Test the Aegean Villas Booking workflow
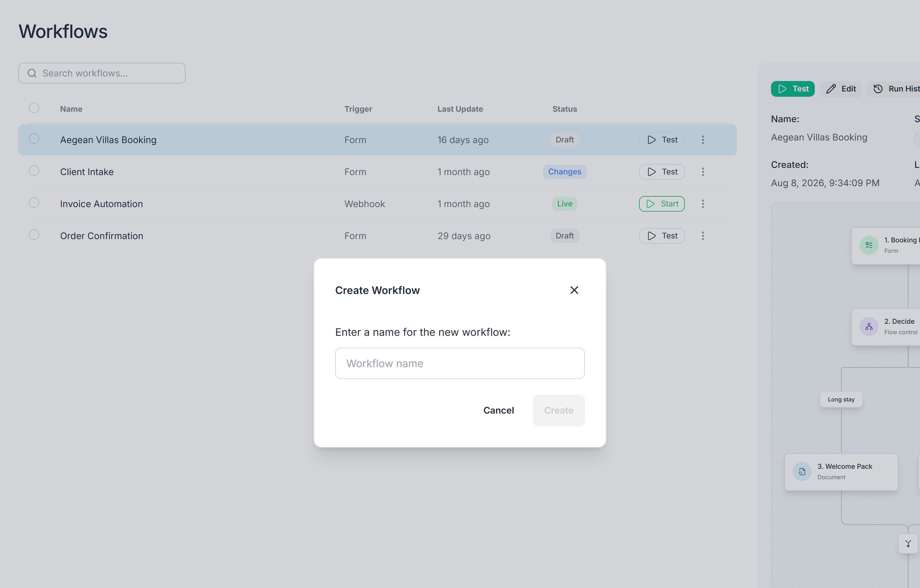 click(661, 139)
